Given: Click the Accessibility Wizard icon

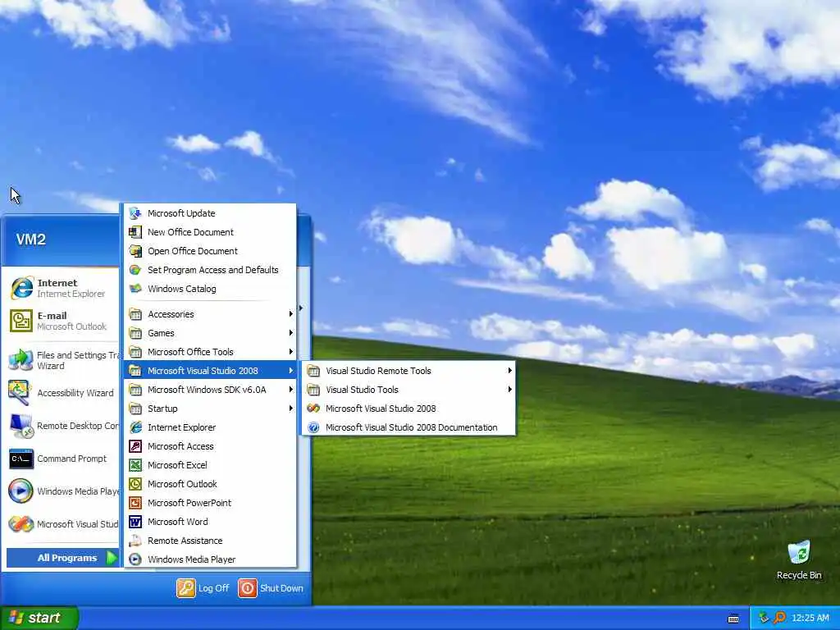Looking at the screenshot, I should [x=20, y=393].
